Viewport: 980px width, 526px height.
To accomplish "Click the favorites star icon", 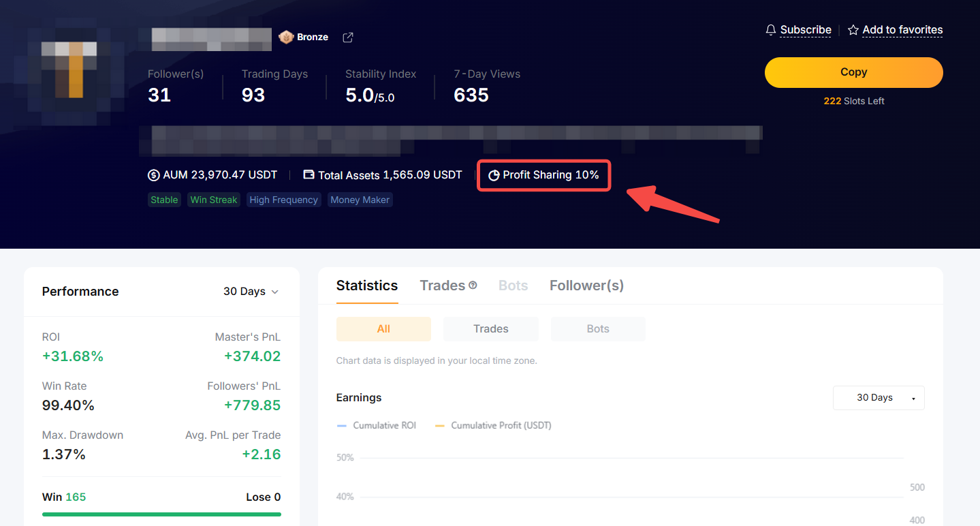I will point(853,30).
